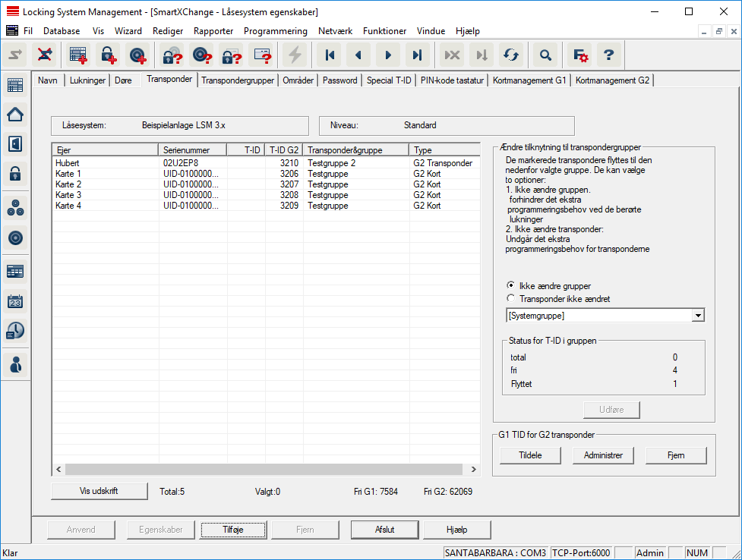Click the door icon in left sidebar

(x=15, y=143)
